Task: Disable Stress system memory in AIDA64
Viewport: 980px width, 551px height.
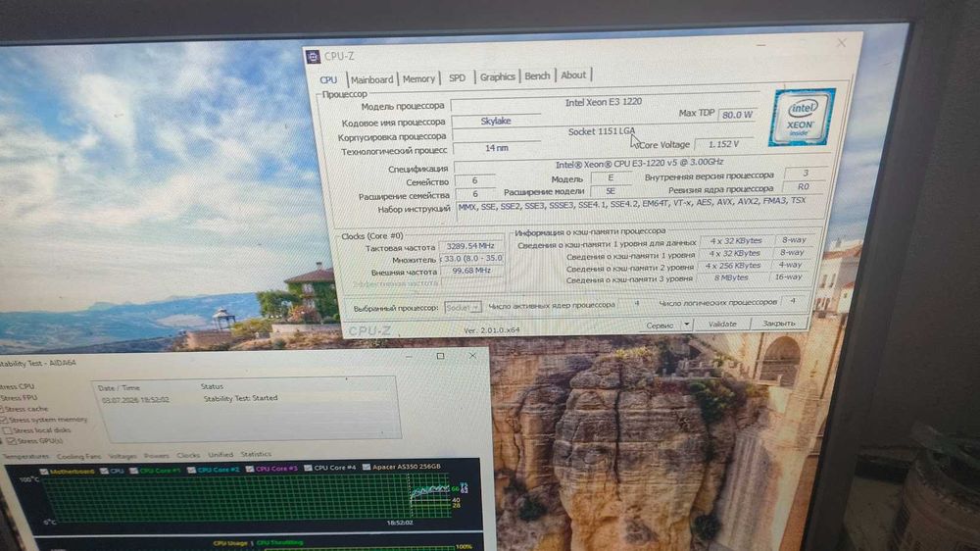Action: tap(3, 420)
